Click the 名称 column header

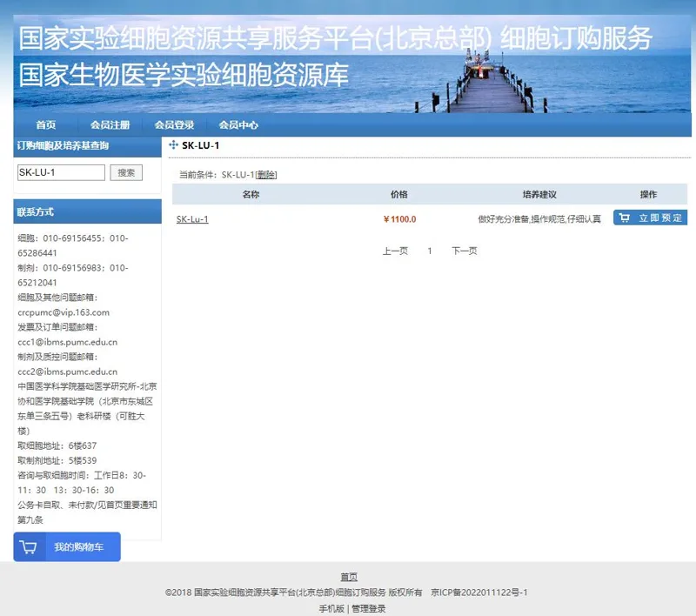click(251, 194)
